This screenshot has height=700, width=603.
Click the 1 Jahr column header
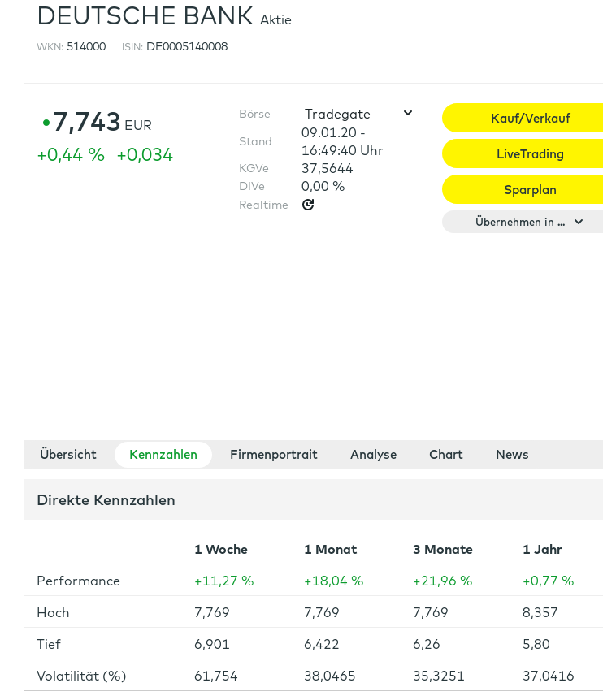tap(542, 549)
